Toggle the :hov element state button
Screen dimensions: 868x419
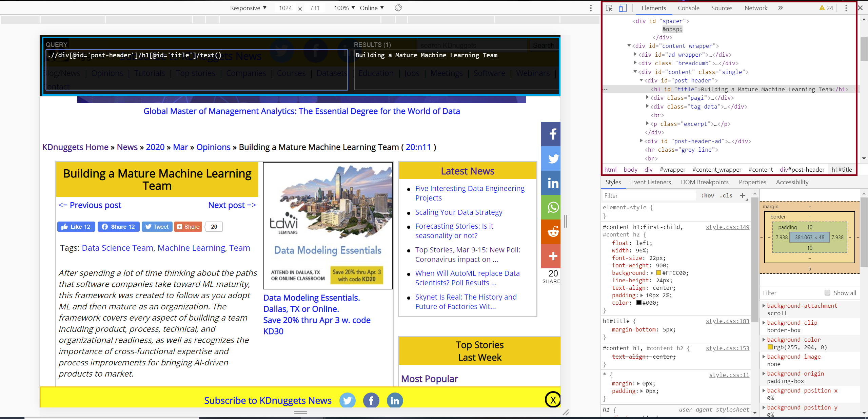coord(708,195)
